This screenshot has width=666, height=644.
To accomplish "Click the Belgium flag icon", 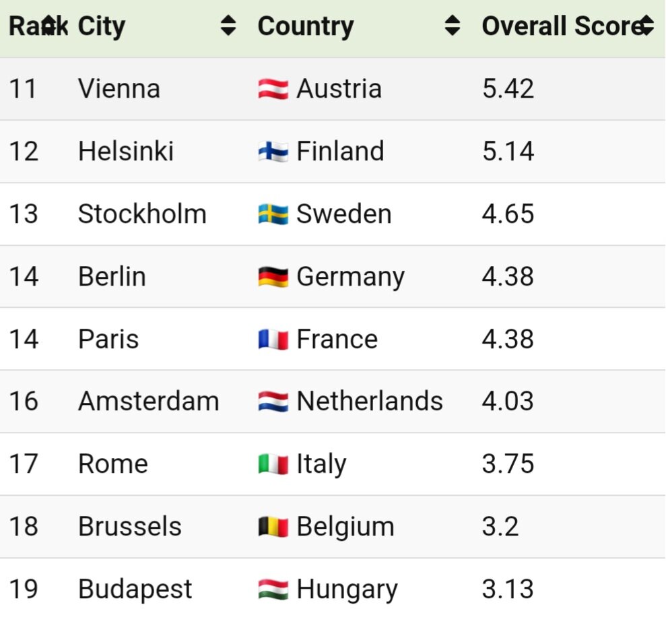I will tap(273, 527).
